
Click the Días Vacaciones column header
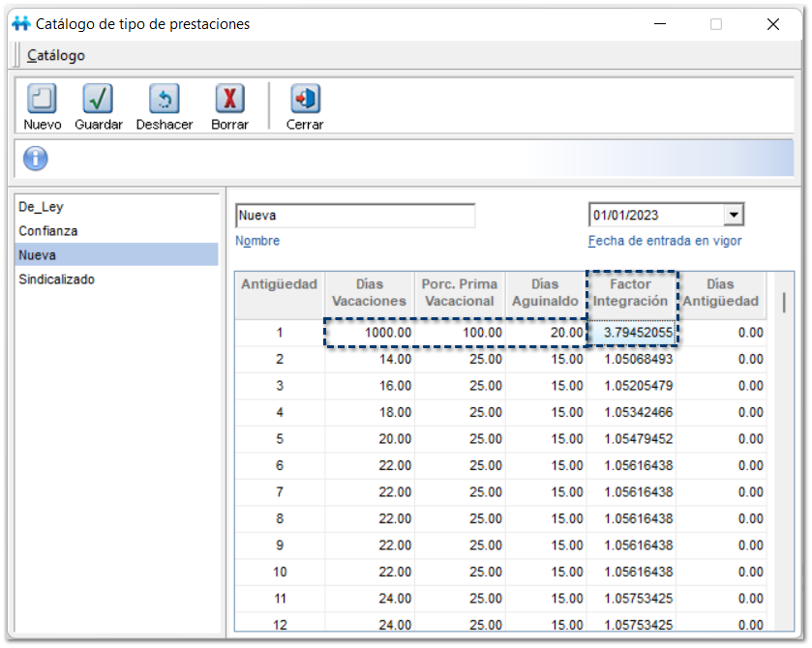[369, 292]
